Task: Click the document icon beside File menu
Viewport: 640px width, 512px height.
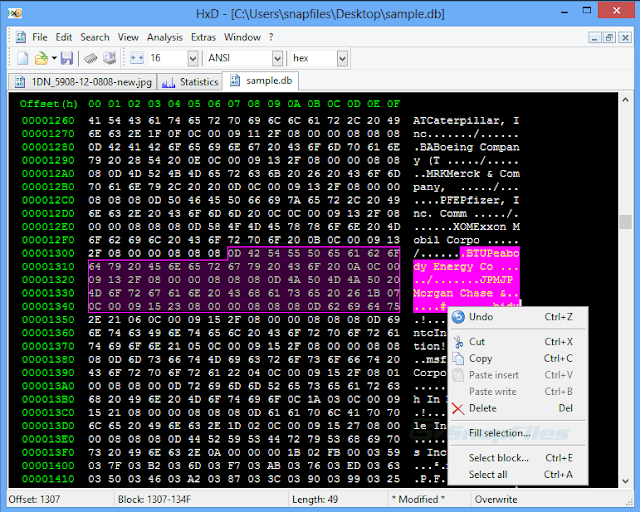Action: tap(21, 37)
